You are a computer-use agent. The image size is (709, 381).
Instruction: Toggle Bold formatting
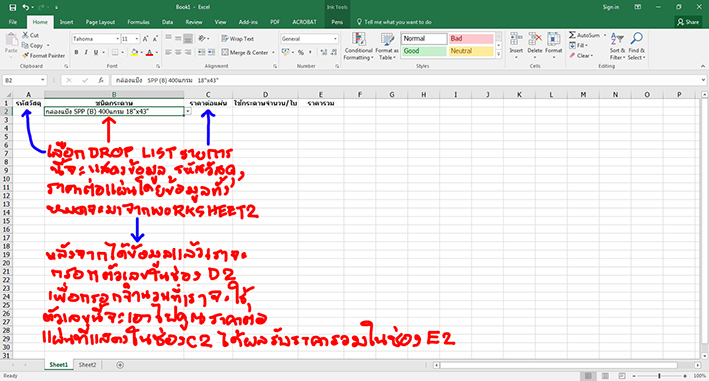pyautogui.click(x=76, y=52)
